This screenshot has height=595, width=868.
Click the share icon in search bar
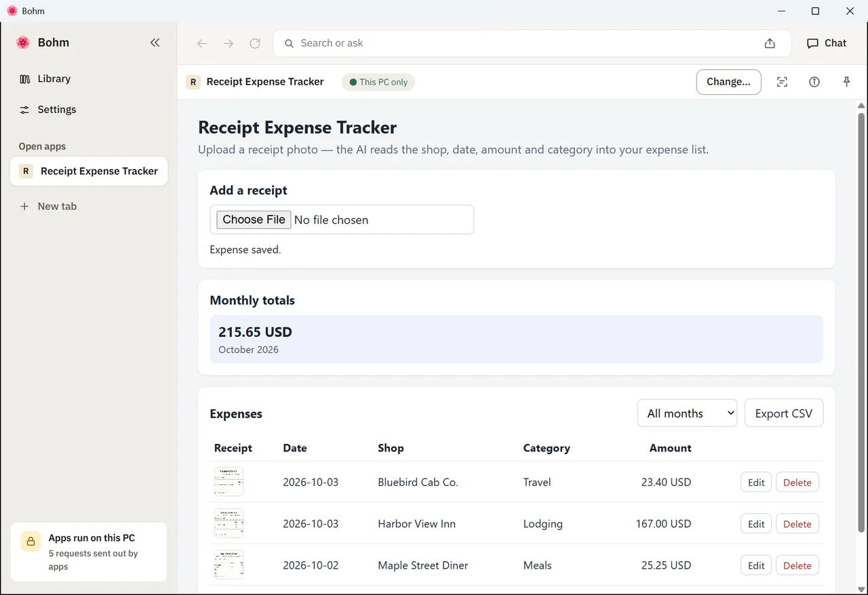tap(770, 43)
